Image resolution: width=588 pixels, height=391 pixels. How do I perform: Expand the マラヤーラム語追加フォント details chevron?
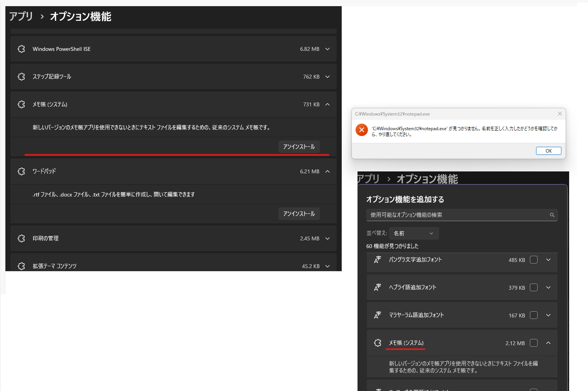pyautogui.click(x=548, y=315)
